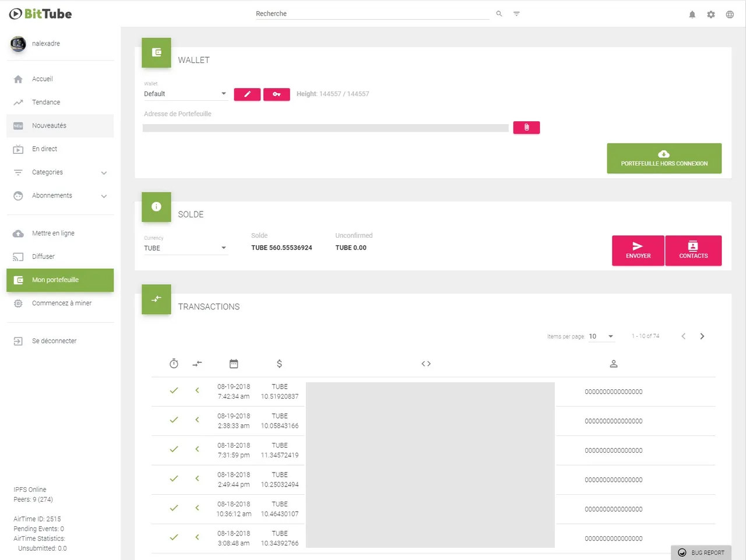Image resolution: width=746 pixels, height=560 pixels.
Task: Click incoming arrow of 7:42:34 am transaction
Action: pos(197,390)
